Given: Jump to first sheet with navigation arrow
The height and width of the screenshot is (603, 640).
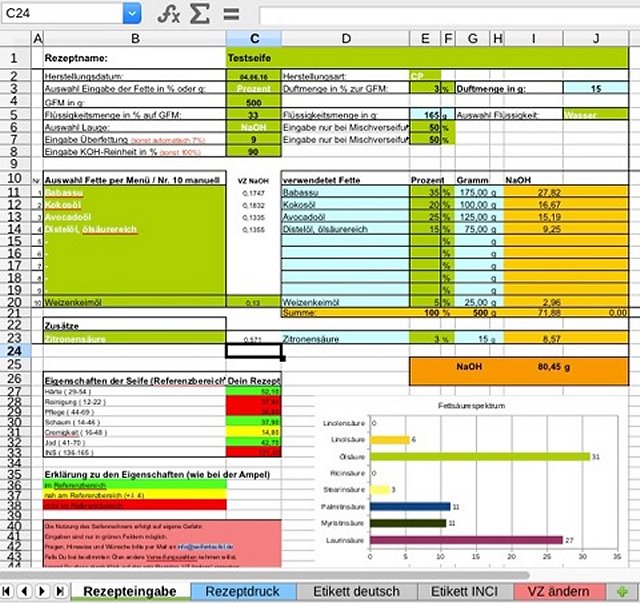Looking at the screenshot, I should pyautogui.click(x=9, y=591).
